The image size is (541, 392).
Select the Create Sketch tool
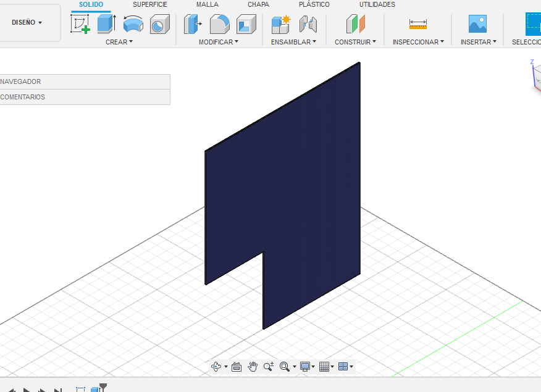(x=80, y=24)
